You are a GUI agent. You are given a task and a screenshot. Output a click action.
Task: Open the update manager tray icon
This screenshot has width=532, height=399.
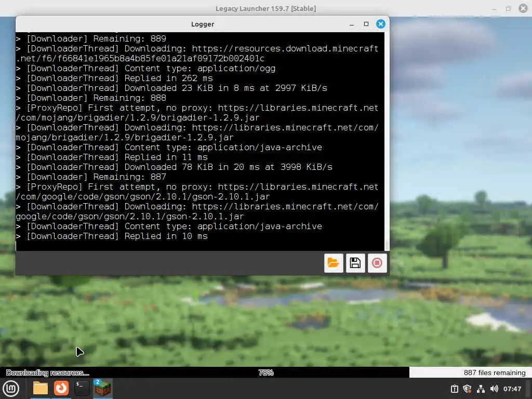[x=454, y=389]
